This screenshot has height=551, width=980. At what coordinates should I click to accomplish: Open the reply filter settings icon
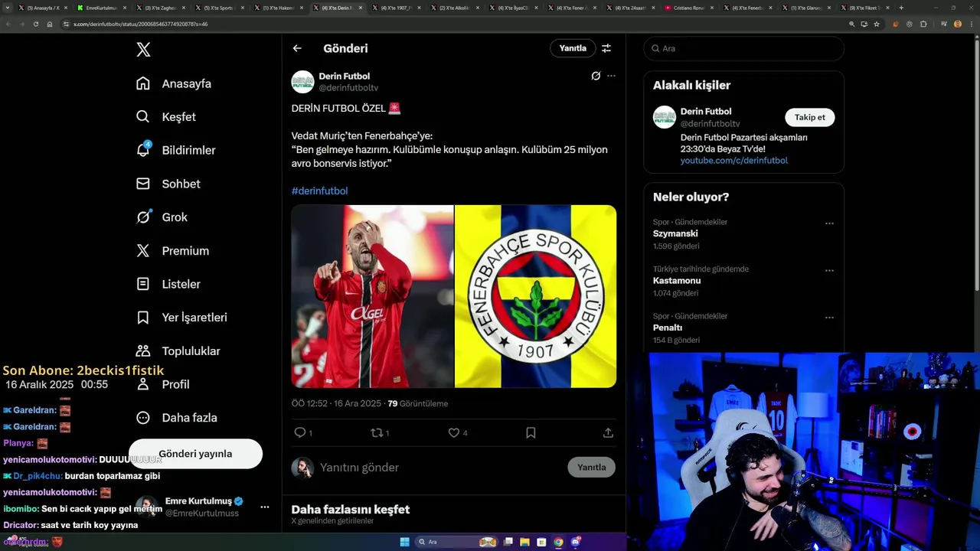point(606,48)
